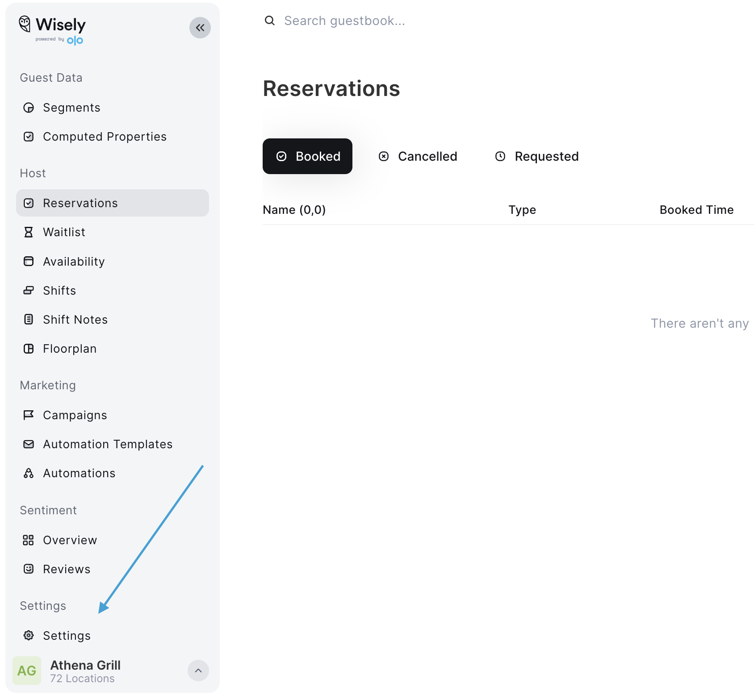Click the Waitlist hourglass icon
This screenshot has height=700, width=754.
(x=29, y=232)
